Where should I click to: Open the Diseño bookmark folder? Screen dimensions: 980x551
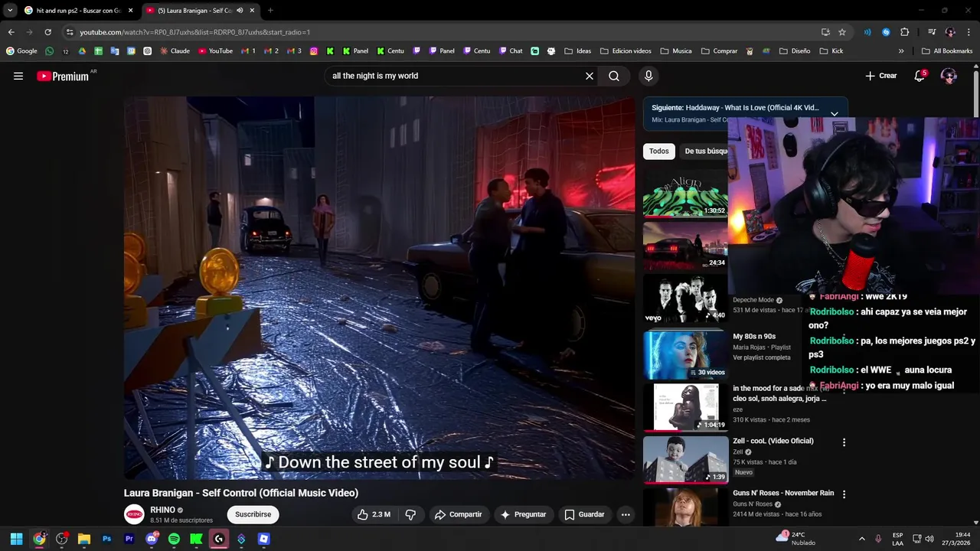[795, 51]
